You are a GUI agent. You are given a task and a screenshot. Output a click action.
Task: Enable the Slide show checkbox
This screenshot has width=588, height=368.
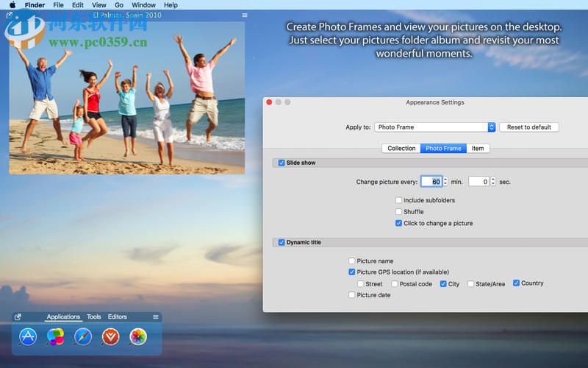pos(282,163)
